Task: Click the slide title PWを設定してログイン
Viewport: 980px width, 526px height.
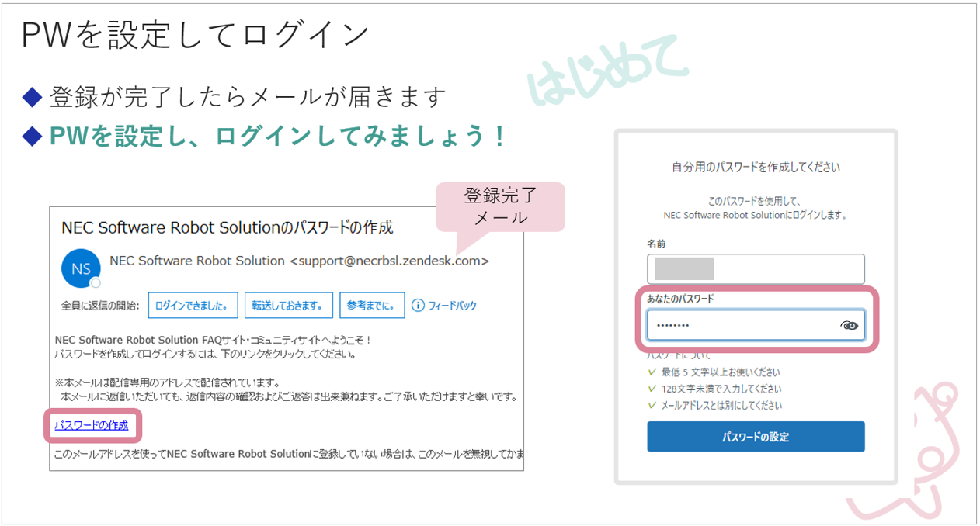Action: click(x=196, y=34)
